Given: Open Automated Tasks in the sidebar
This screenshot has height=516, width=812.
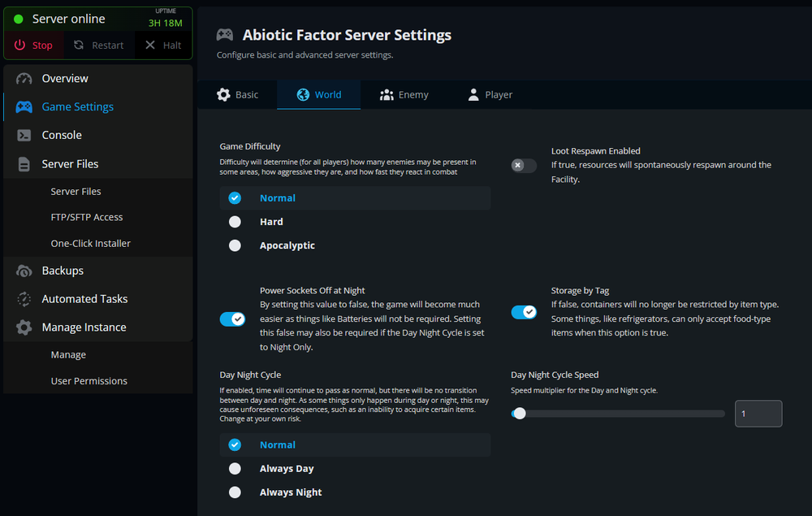Looking at the screenshot, I should pyautogui.click(x=98, y=299).
